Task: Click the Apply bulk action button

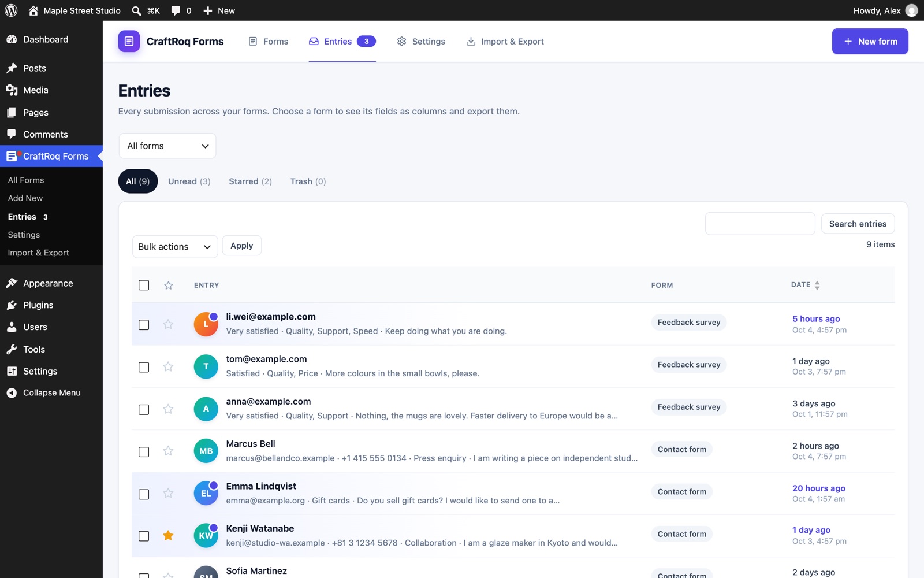Action: (x=242, y=246)
